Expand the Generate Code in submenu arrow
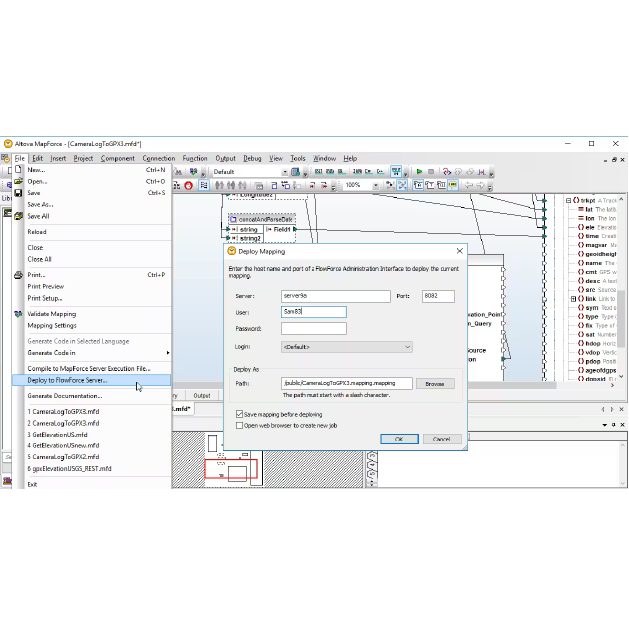 click(x=168, y=353)
